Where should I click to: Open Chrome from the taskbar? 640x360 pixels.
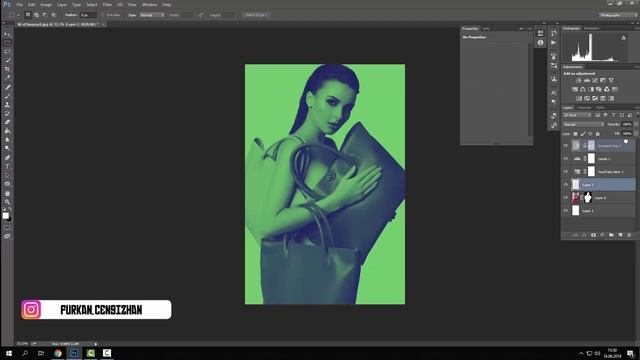point(58,353)
